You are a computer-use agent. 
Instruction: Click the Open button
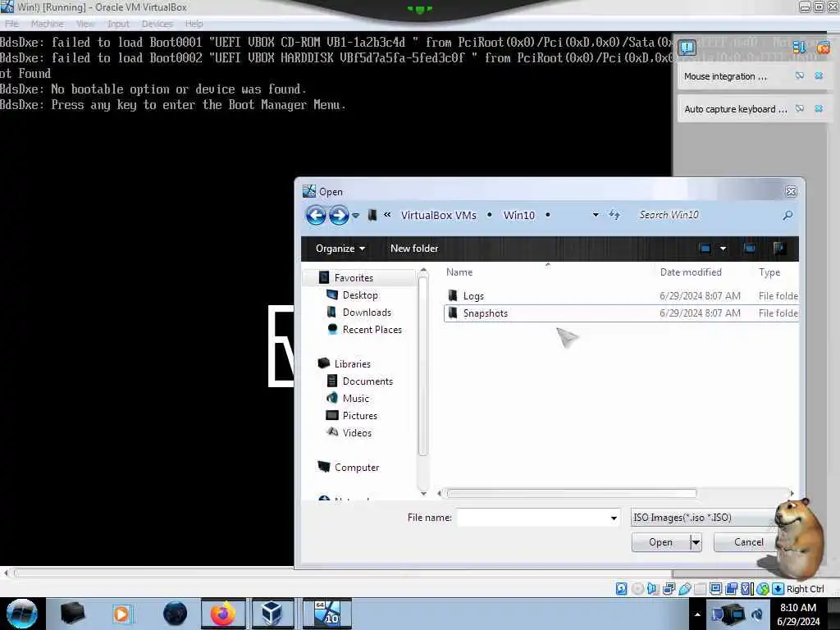pos(660,542)
